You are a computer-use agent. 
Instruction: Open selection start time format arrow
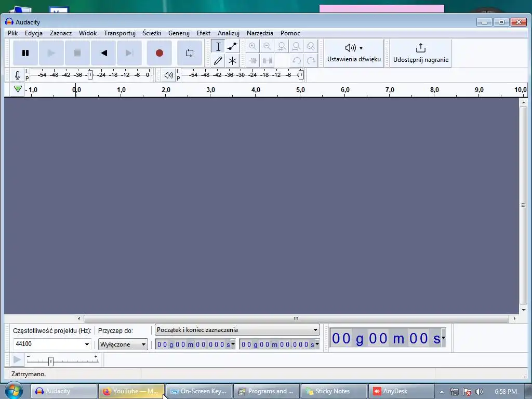pos(233,344)
